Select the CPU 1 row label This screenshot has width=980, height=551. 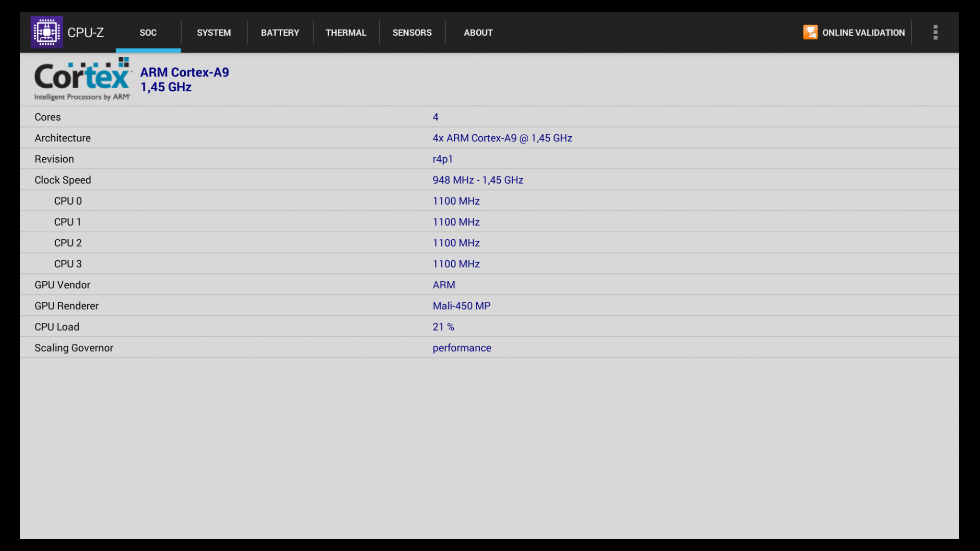[68, 222]
